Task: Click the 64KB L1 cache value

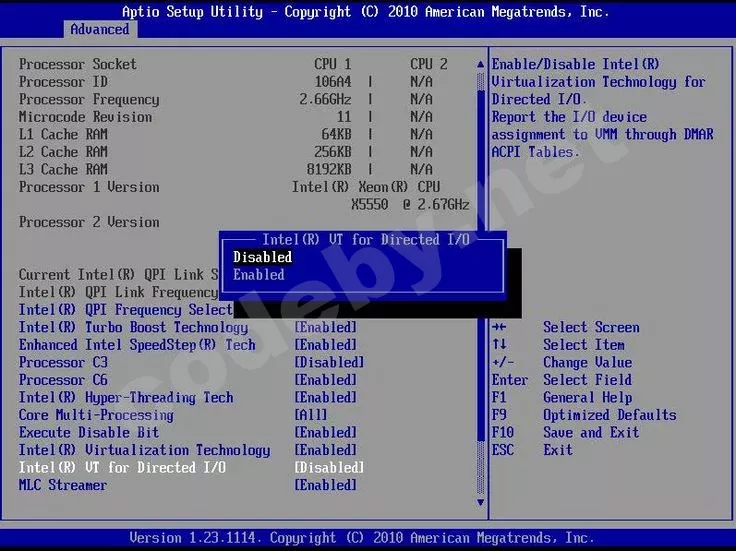Action: tap(336, 134)
